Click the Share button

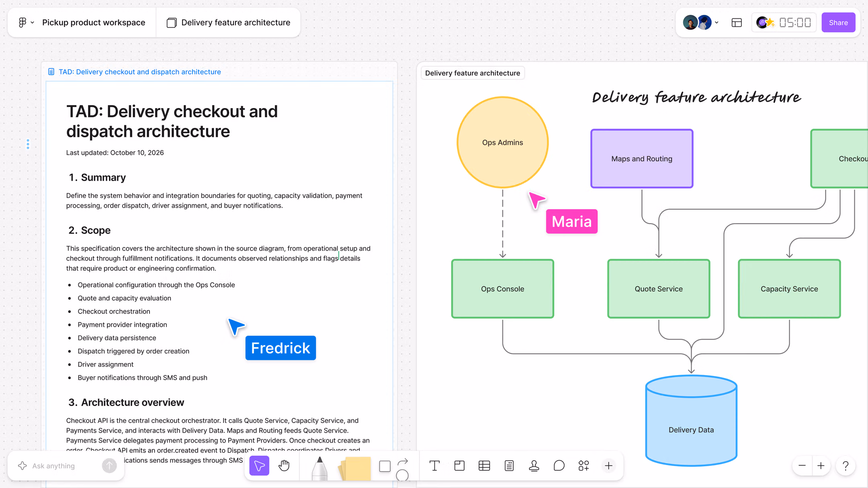[838, 22]
